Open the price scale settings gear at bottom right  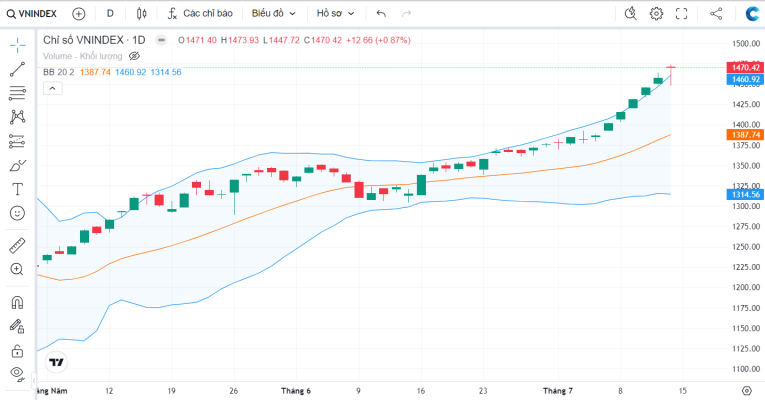point(746,391)
